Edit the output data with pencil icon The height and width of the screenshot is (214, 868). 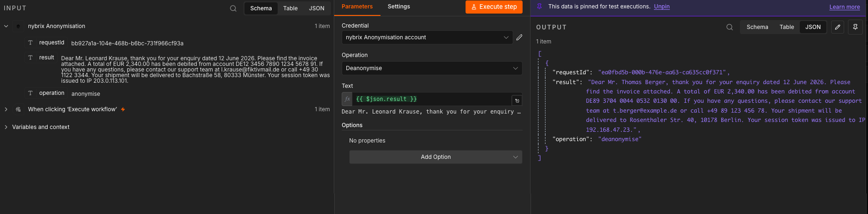pyautogui.click(x=838, y=27)
